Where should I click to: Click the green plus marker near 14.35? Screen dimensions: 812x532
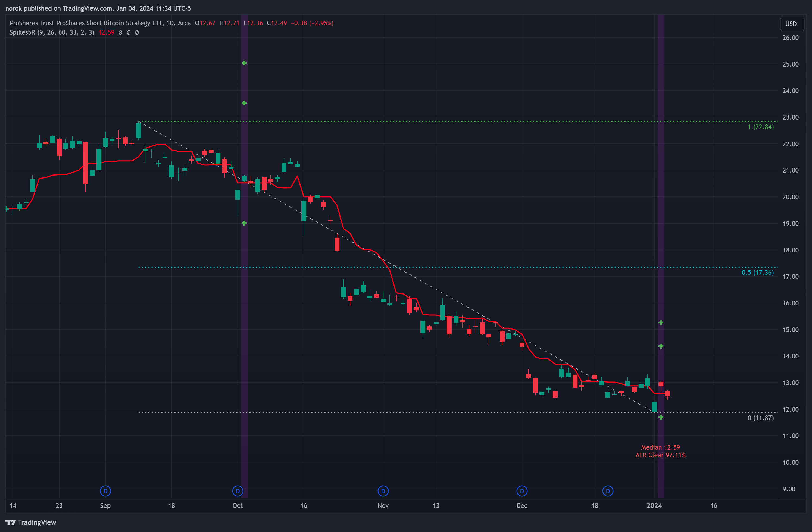[x=661, y=346]
